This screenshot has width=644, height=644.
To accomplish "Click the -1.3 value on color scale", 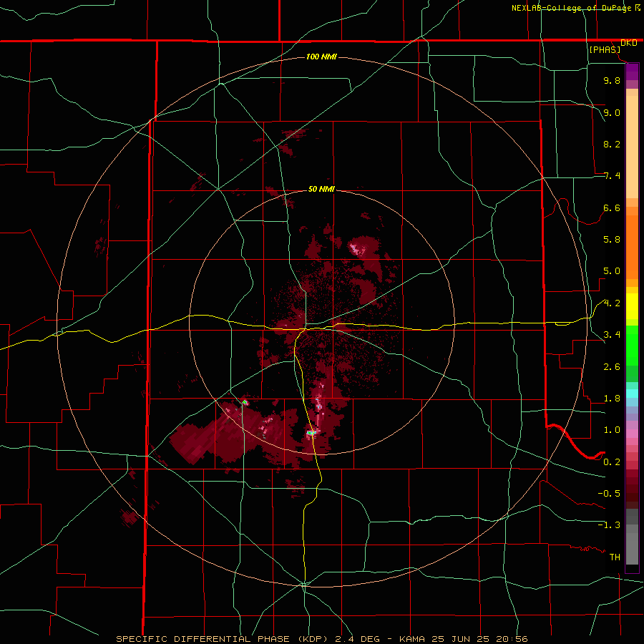I will (609, 525).
